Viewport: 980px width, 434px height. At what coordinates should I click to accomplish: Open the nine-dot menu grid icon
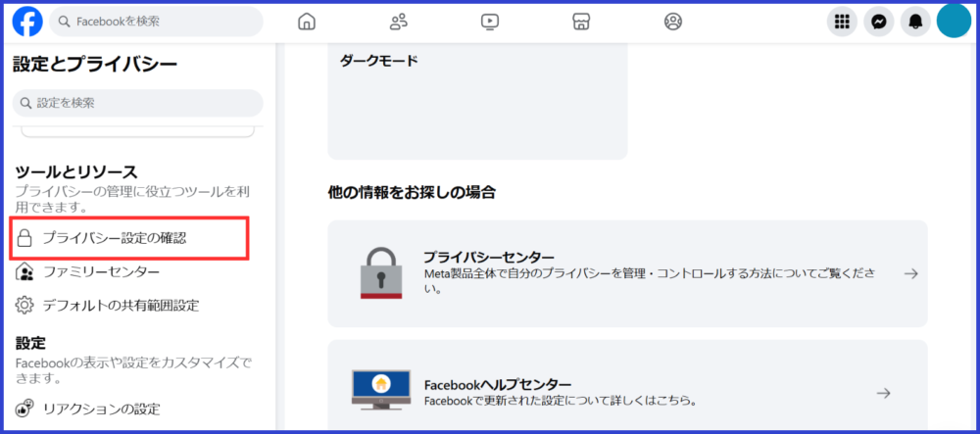[x=842, y=22]
